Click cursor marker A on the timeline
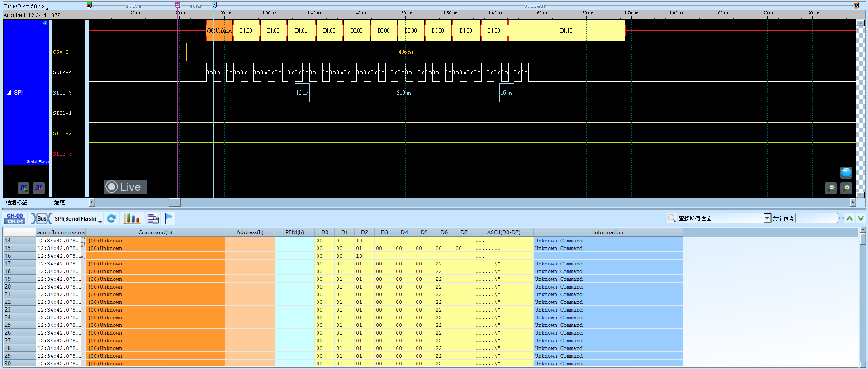The height and width of the screenshot is (369, 868). (90, 5)
